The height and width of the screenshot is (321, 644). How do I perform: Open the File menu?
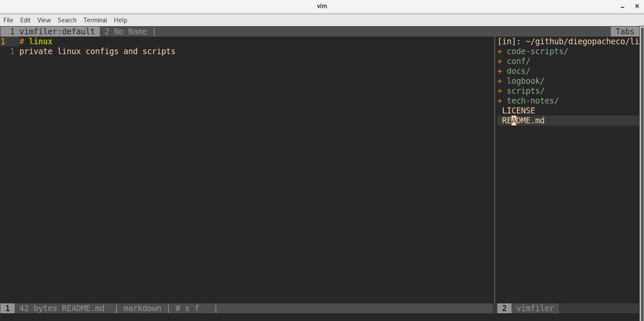pos(8,20)
